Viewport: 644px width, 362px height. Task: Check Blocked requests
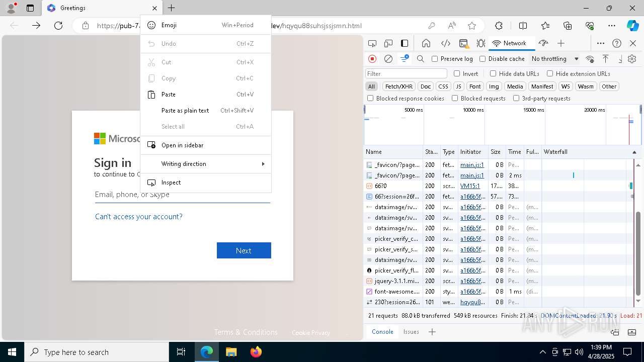click(455, 99)
